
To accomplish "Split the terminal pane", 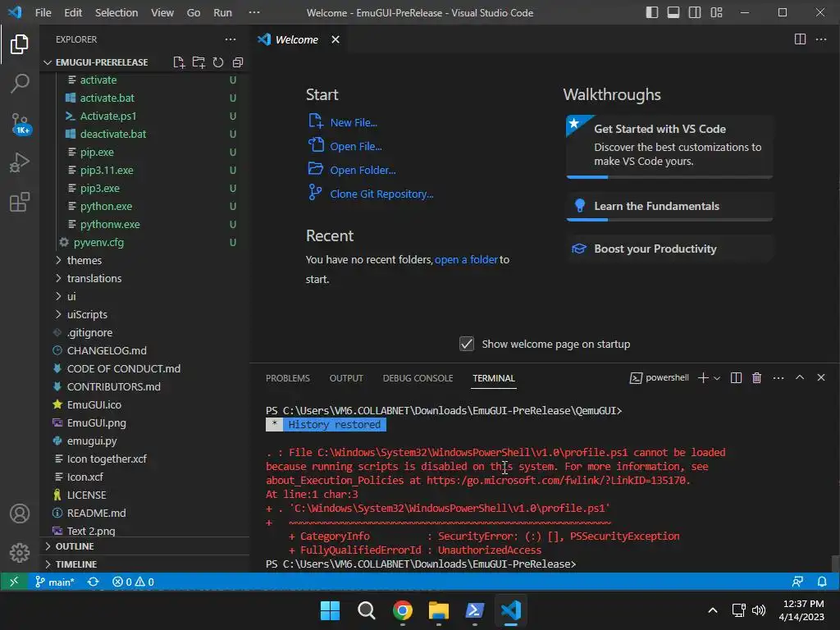I will [736, 377].
